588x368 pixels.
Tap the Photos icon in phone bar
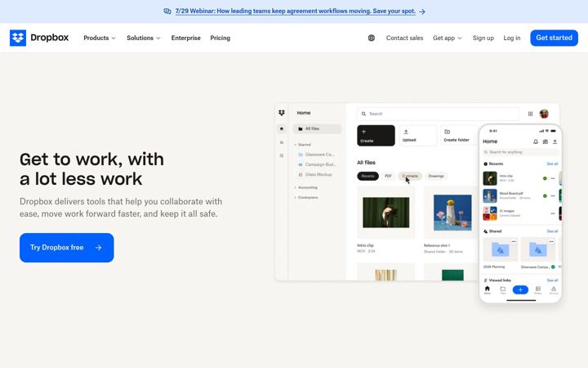(x=537, y=289)
